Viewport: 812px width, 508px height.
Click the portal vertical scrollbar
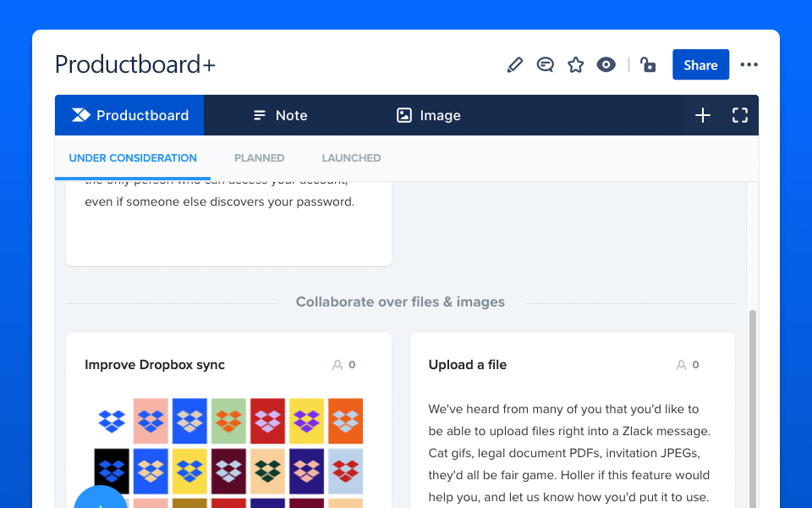[x=753, y=408]
